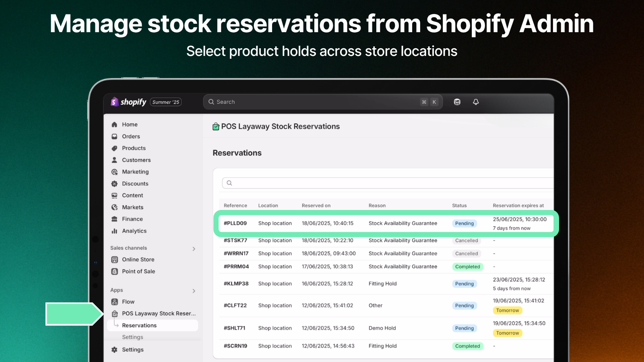Viewport: 644px width, 362px height.
Task: Click Completed badge on #PRRM04 row
Action: (x=468, y=267)
